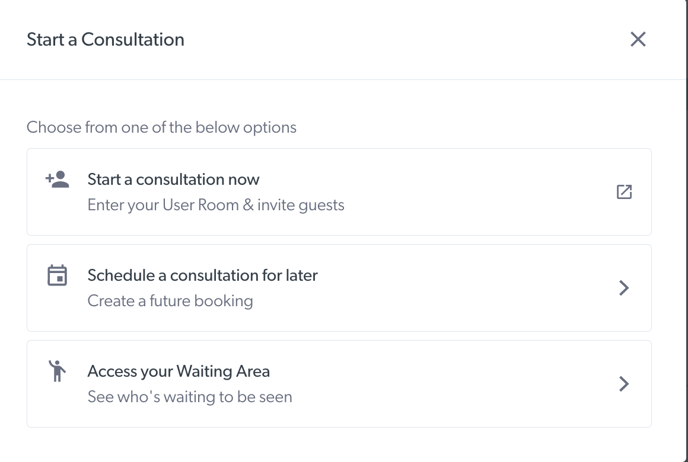Screen dimensions: 688x462
Task: Expand the chevron on Access your Waiting Area
Action: (x=624, y=384)
